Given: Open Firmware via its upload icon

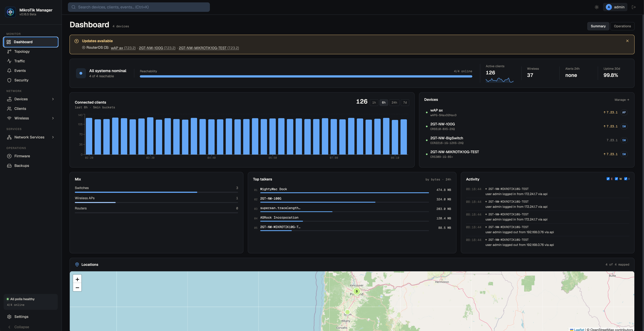Looking at the screenshot, I should click(x=9, y=156).
